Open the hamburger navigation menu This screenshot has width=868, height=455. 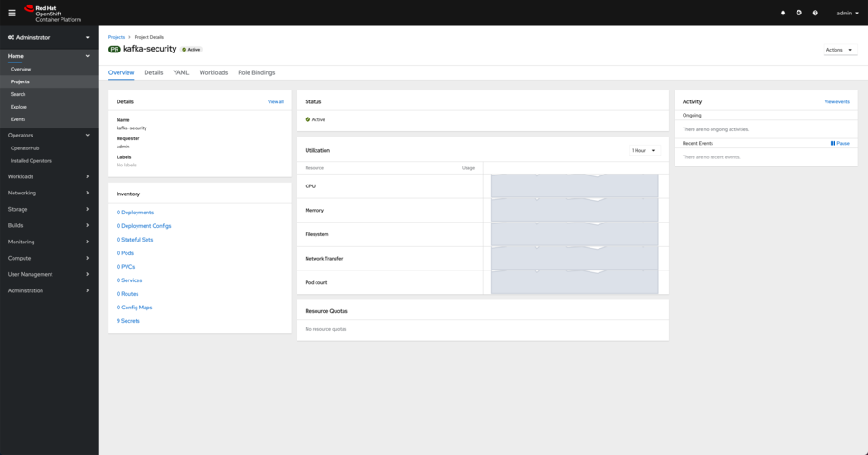pyautogui.click(x=12, y=13)
